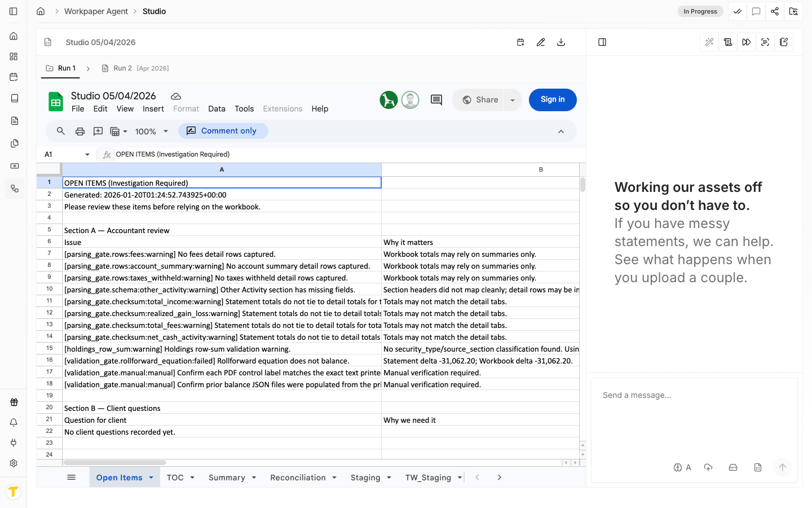Click the spreadsheet file icon in chat
This screenshot has height=508, width=812.
coord(758,467)
